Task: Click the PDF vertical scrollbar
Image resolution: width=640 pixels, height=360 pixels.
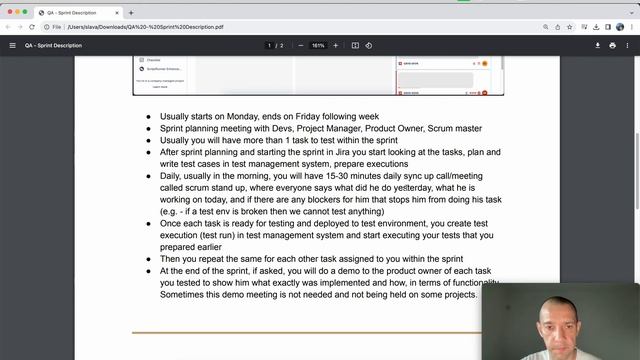Action: (x=637, y=171)
